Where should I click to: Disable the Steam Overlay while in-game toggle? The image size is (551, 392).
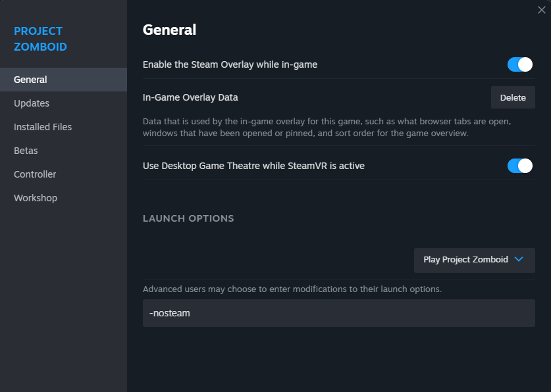click(x=519, y=64)
